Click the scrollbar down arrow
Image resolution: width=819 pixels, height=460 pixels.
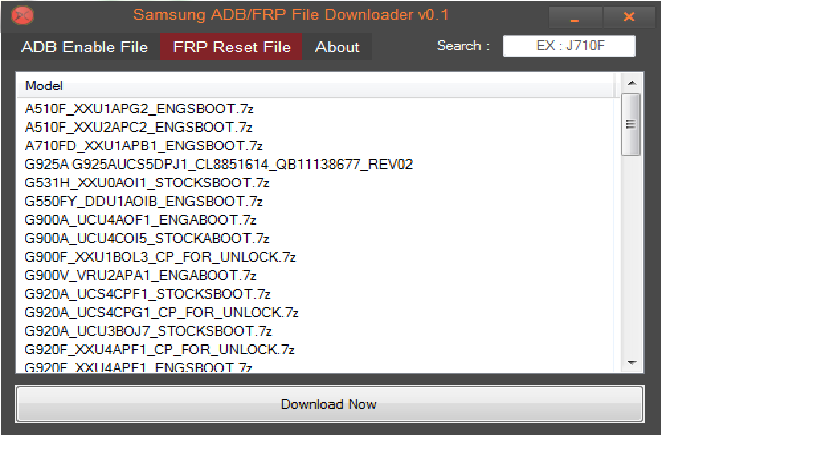coord(632,362)
